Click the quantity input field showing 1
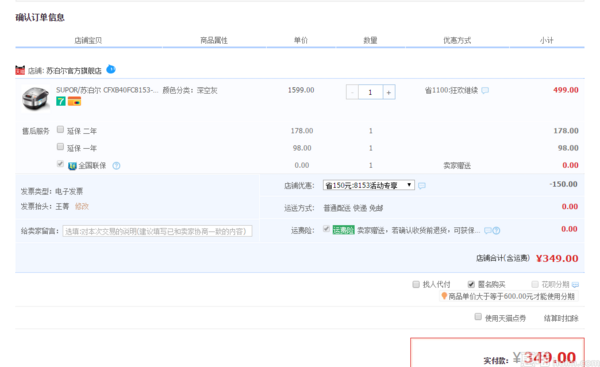The width and height of the screenshot is (600, 367). pyautogui.click(x=370, y=92)
